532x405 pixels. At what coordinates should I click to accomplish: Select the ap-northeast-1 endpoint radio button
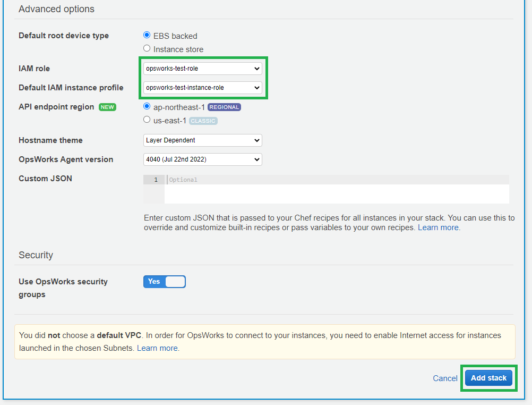147,107
